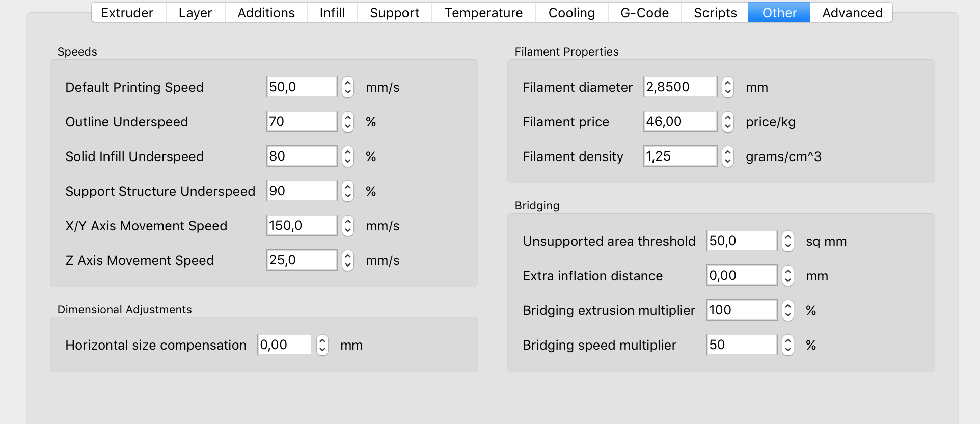Screen dimensions: 980x424
Task: Increase Unsupported area threshold stepper
Action: click(788, 236)
